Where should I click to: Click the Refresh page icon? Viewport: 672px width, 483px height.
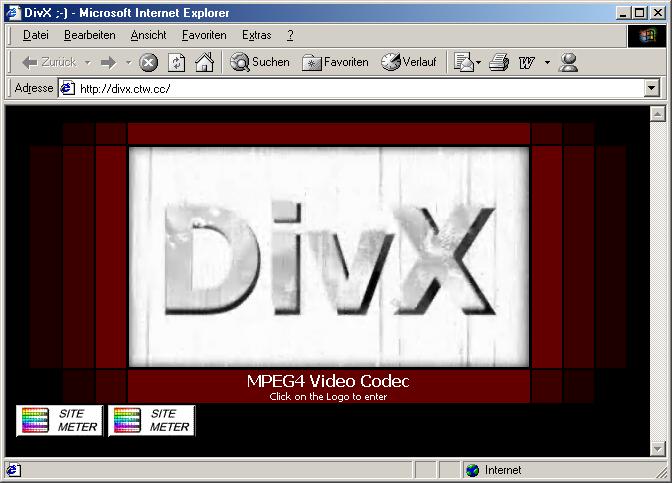(x=176, y=62)
